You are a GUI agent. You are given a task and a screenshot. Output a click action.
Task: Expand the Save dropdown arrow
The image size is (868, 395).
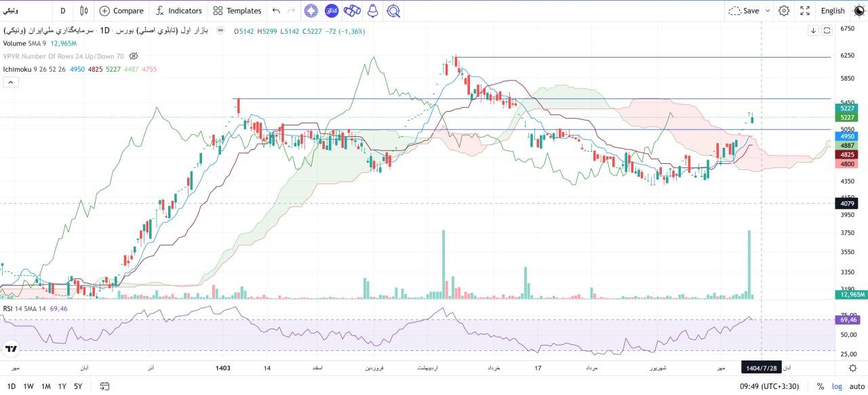pos(768,11)
